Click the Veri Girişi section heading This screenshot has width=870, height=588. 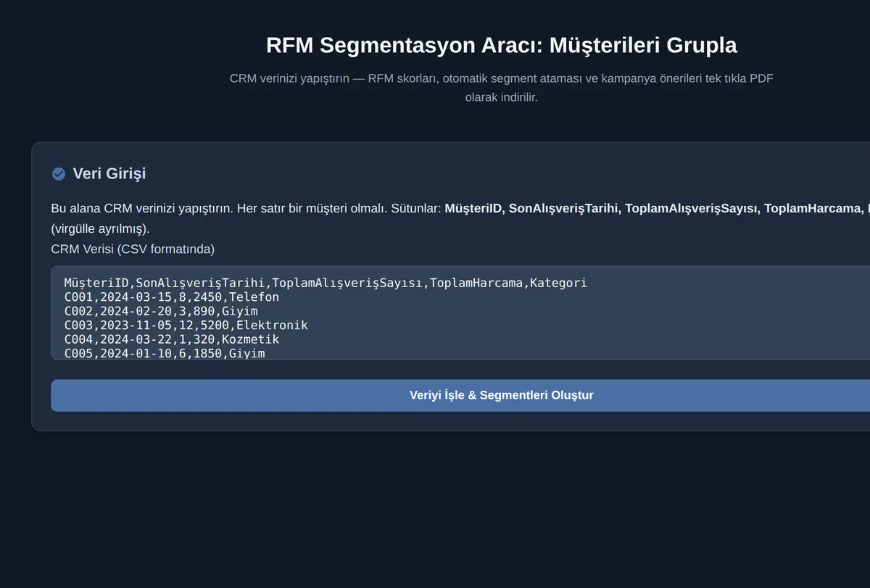click(x=109, y=174)
